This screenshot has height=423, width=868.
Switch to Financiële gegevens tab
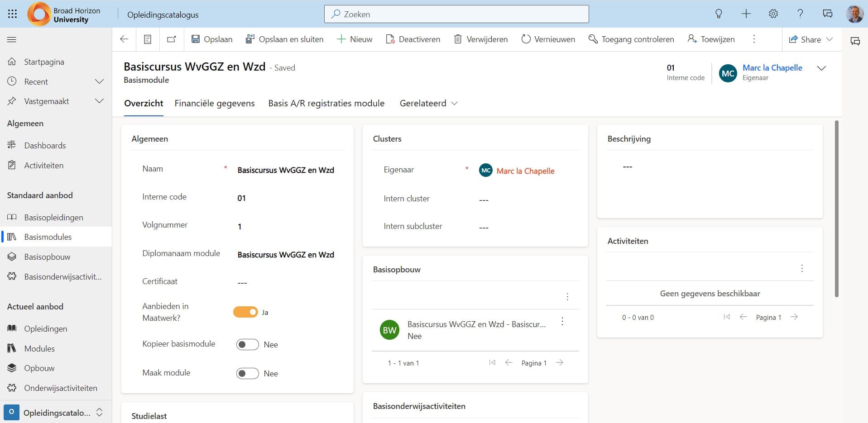point(215,104)
